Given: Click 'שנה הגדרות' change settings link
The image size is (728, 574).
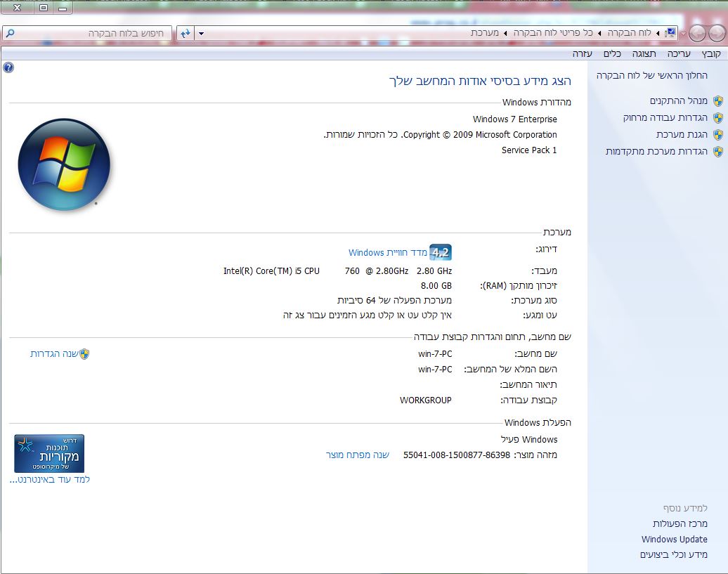Looking at the screenshot, I should point(54,353).
